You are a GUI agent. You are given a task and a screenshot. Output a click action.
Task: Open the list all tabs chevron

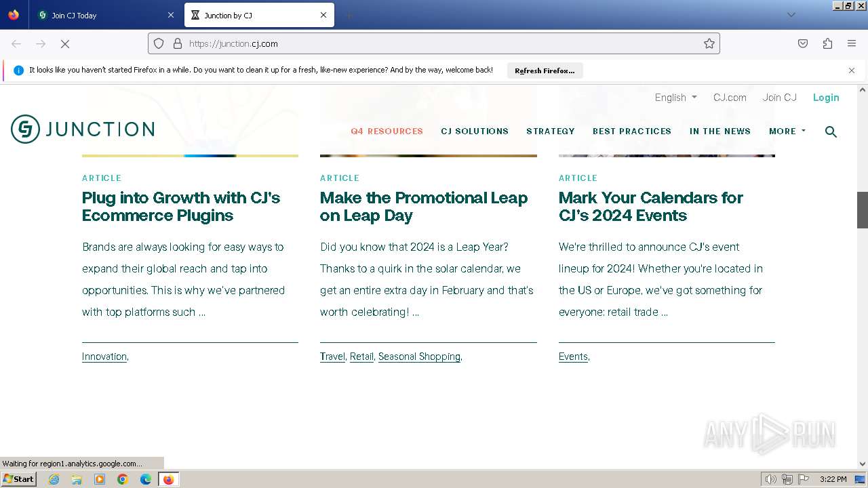coord(791,15)
